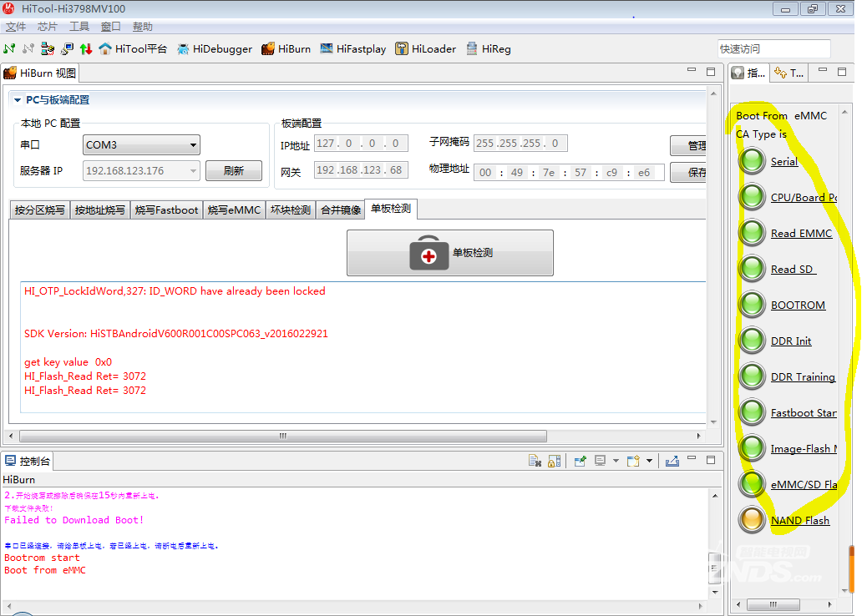Click the open new console icon
The width and height of the screenshot is (862, 616).
tap(633, 461)
